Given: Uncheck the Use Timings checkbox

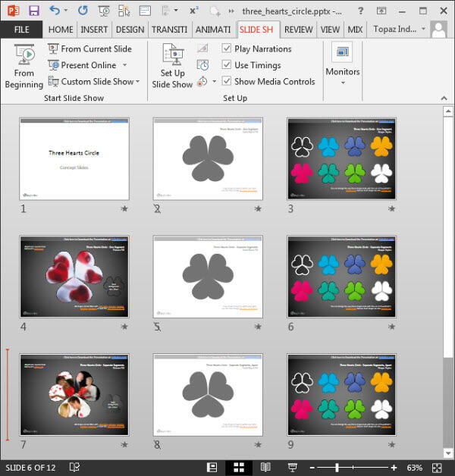Looking at the screenshot, I should click(227, 65).
